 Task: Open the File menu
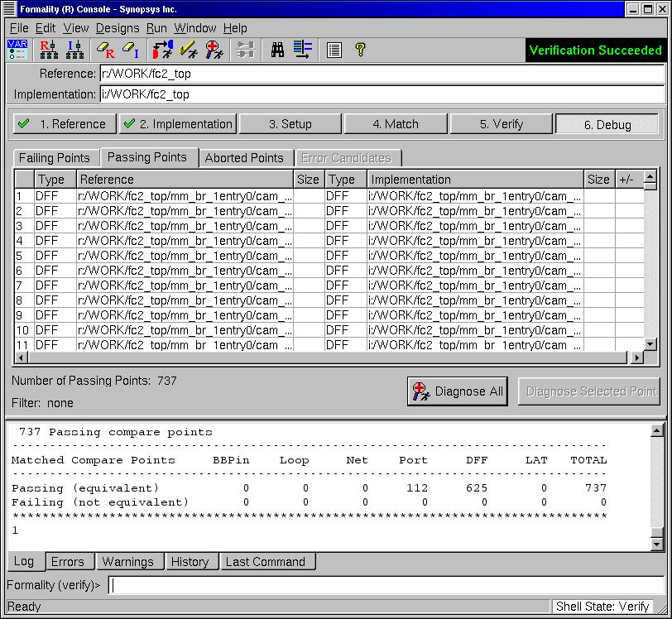point(19,28)
